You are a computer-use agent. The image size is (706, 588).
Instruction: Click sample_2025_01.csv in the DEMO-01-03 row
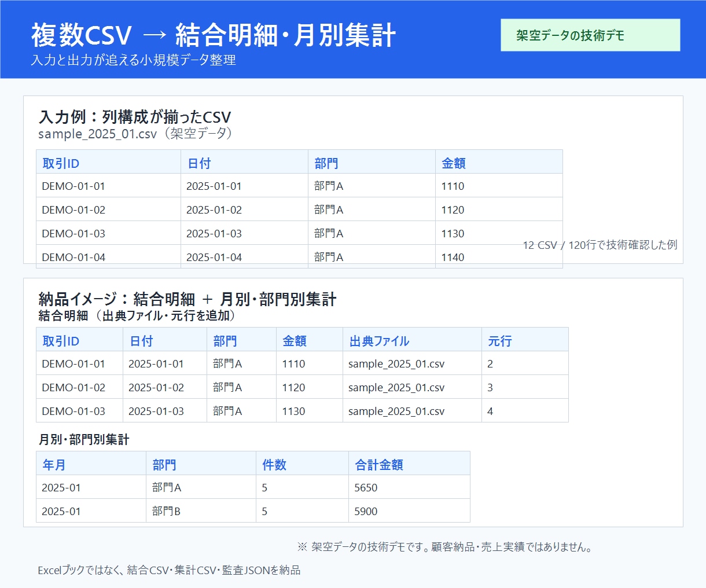(396, 411)
